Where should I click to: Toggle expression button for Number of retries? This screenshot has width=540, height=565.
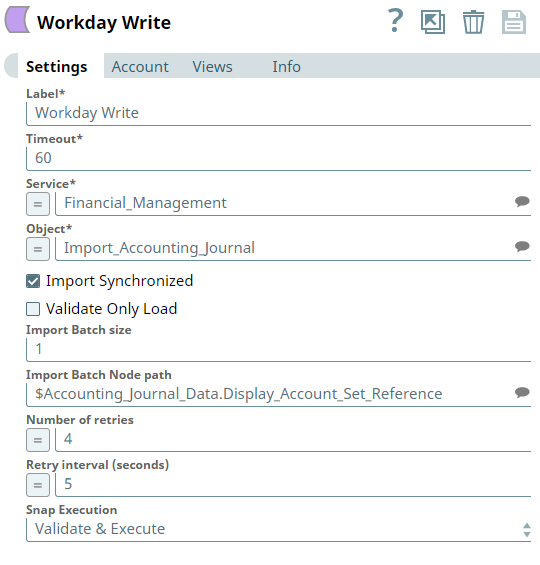[38, 440]
